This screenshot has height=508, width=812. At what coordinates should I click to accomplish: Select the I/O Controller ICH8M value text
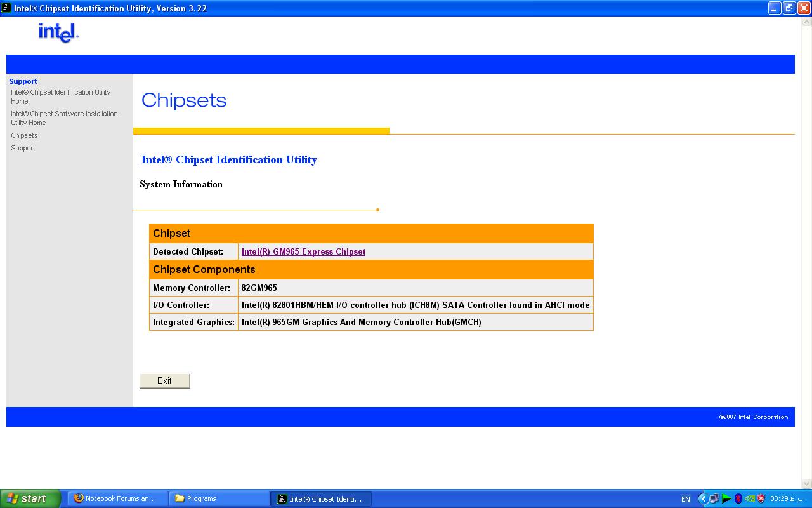[416, 305]
